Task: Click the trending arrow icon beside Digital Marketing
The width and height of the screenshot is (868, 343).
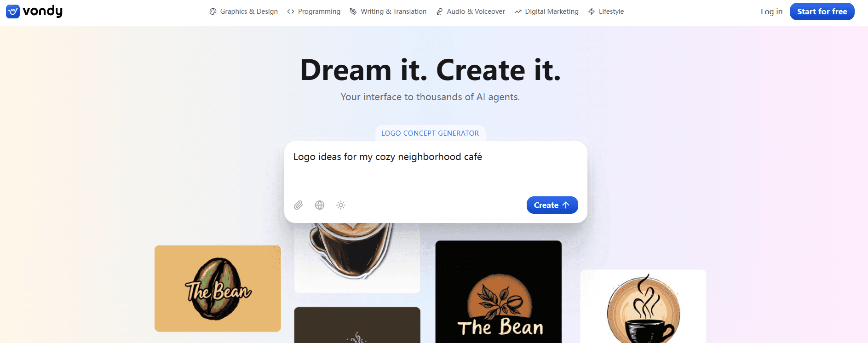Action: coord(518,11)
